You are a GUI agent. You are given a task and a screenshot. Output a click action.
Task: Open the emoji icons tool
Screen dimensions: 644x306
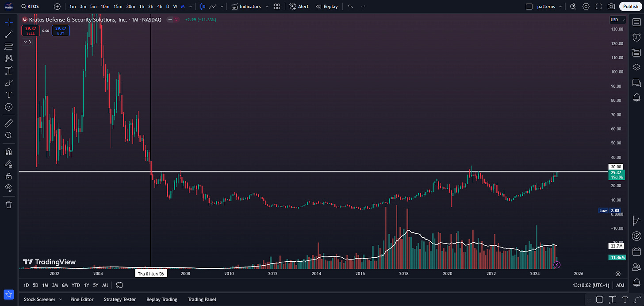(x=8, y=107)
